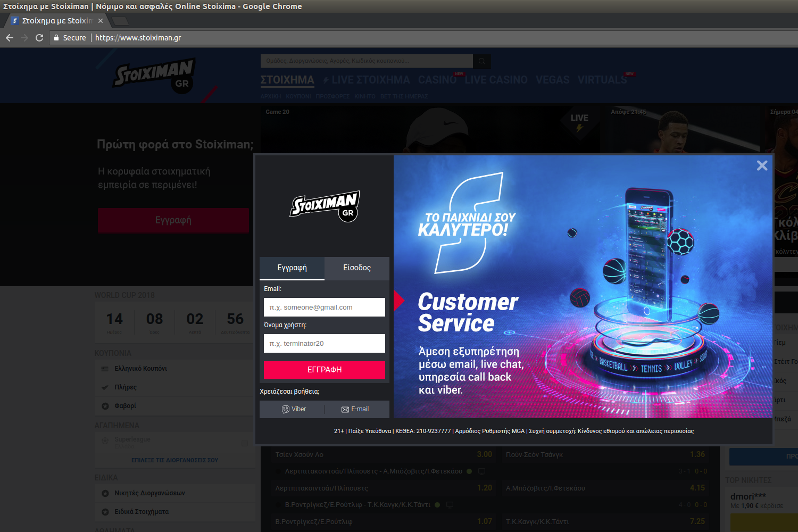Switch to the Είσοδος tab
Image resolution: width=798 pixels, height=532 pixels.
point(357,268)
